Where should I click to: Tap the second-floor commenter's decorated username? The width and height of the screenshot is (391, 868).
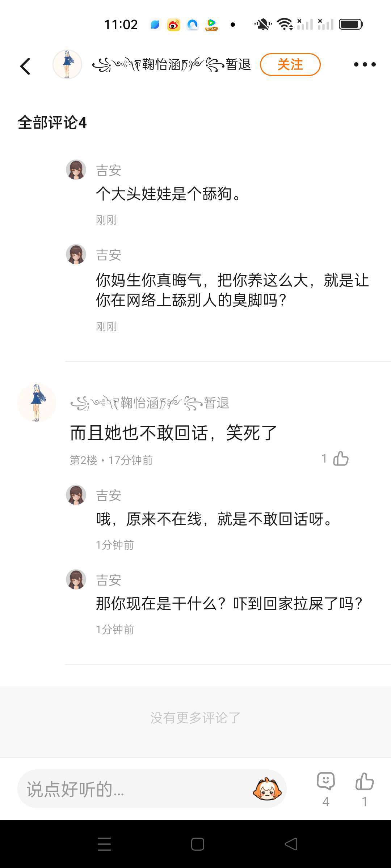point(150,403)
